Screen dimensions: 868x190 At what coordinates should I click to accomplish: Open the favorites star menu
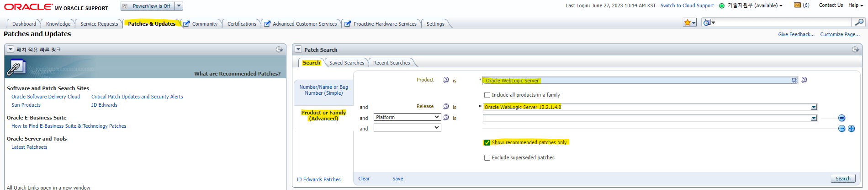[689, 22]
